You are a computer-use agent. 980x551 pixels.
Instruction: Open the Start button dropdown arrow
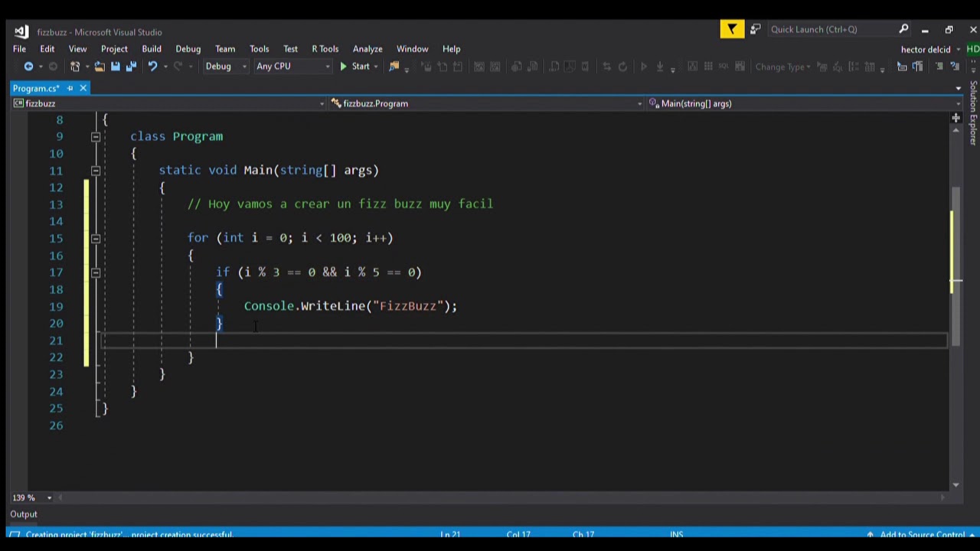coord(376,67)
